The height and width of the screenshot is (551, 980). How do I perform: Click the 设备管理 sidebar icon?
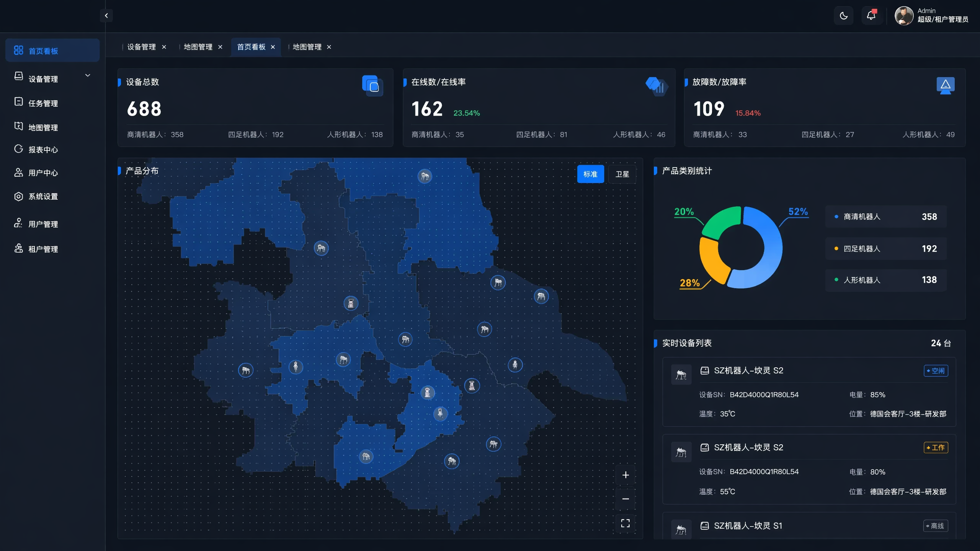18,76
